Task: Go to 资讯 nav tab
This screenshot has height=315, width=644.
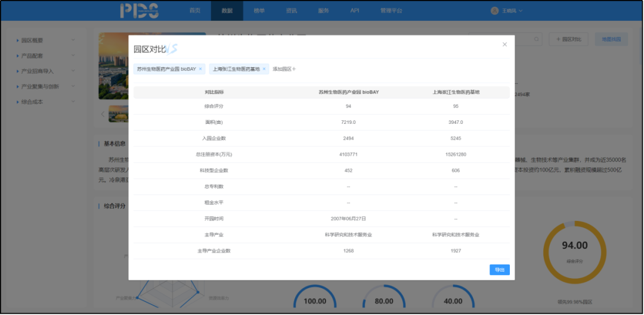Action: click(x=291, y=11)
